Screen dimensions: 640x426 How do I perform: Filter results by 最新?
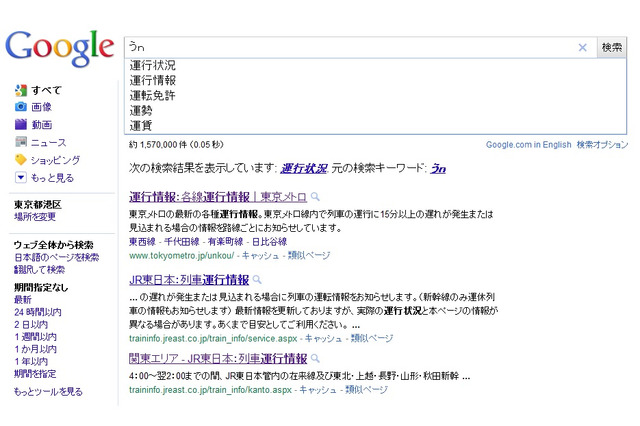point(23,300)
